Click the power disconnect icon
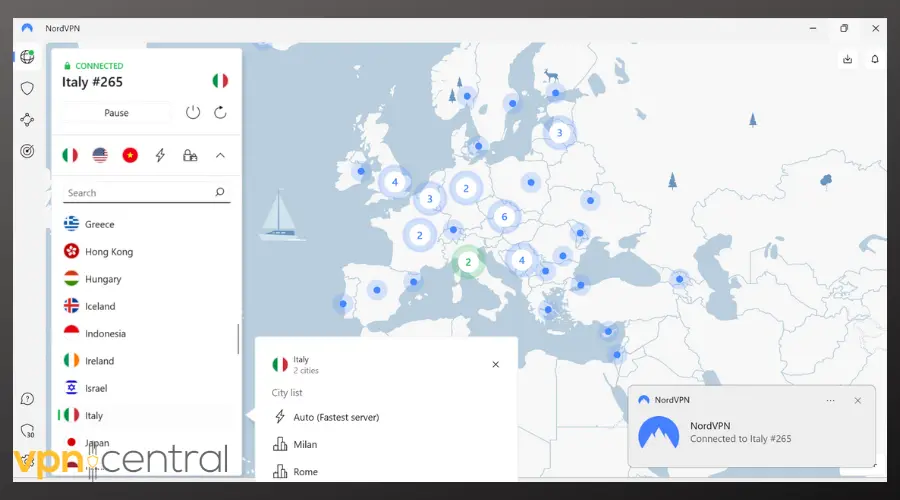900x500 pixels. coord(193,113)
